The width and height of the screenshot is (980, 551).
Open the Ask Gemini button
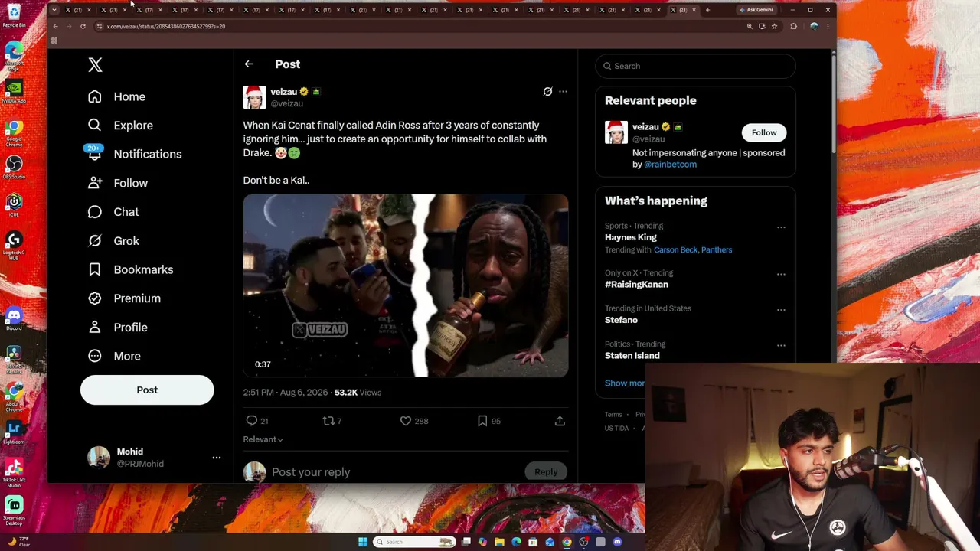756,10
